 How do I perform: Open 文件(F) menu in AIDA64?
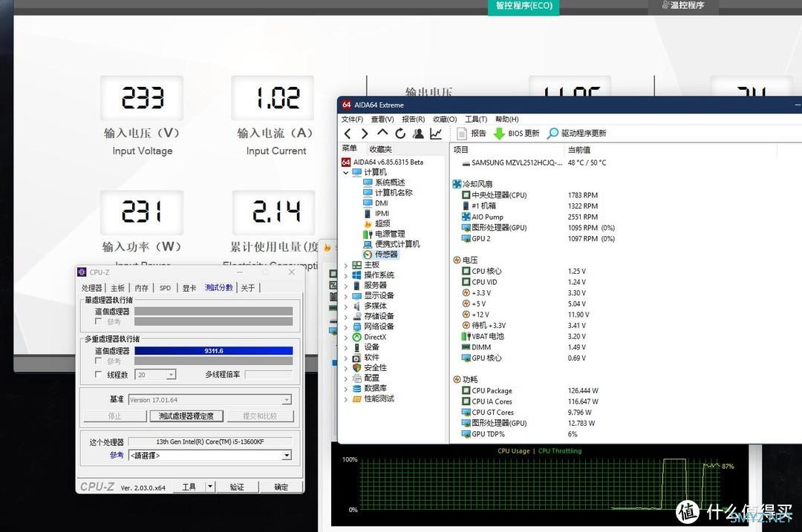(352, 119)
